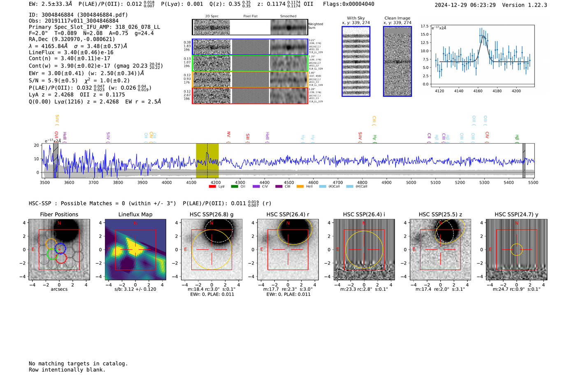This screenshot has height=392, width=576.
Task: Open the HSC SSP(26.4) r cutout
Action: coord(288,250)
